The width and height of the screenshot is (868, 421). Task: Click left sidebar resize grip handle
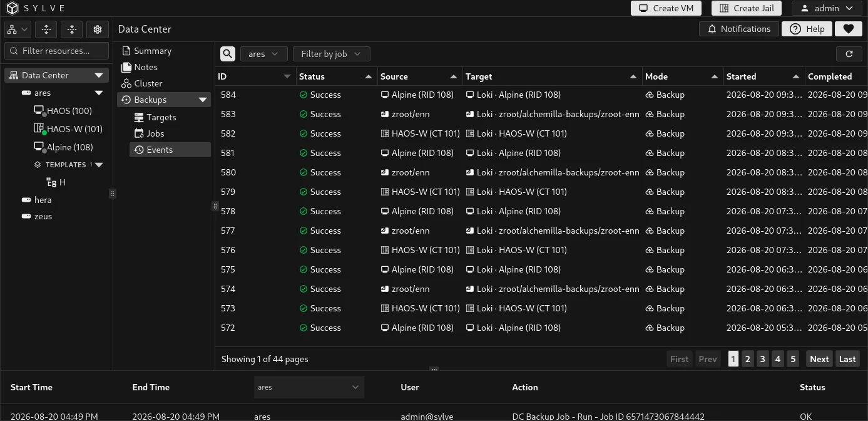pos(113,194)
